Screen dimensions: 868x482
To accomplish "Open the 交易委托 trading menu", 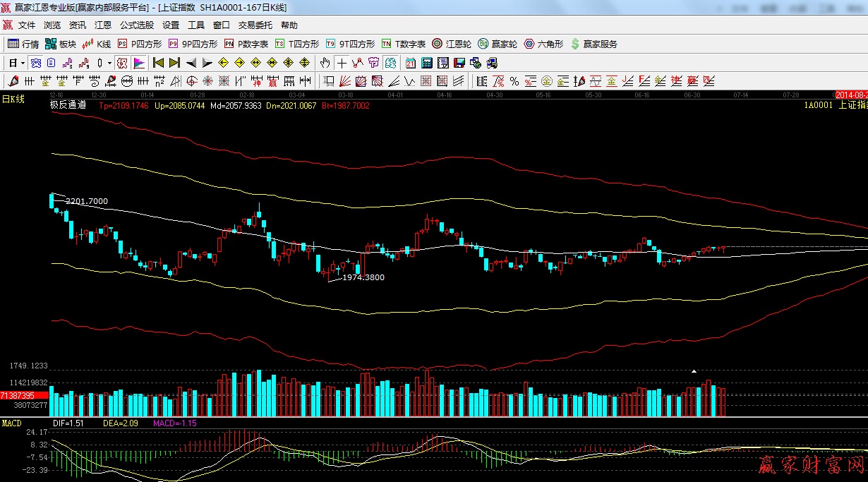I will (x=255, y=25).
